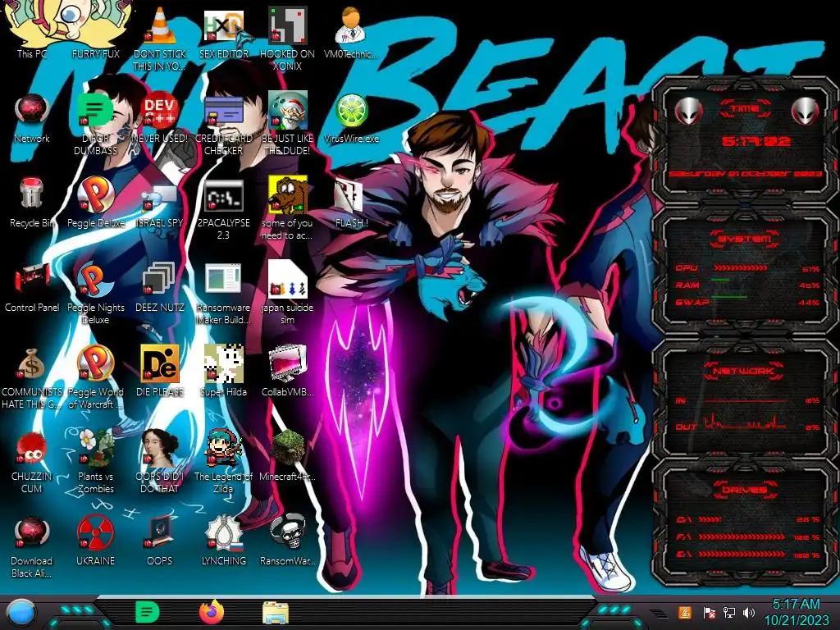Open File Explorer from the taskbar

click(276, 613)
